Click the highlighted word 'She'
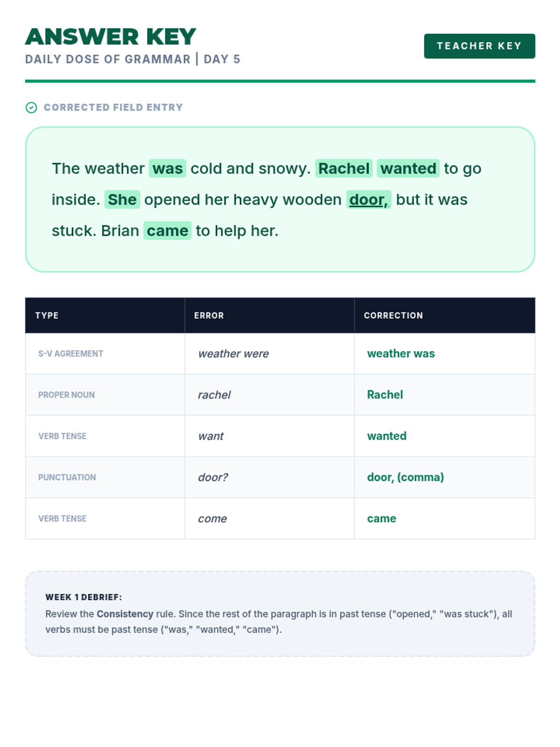 (122, 200)
